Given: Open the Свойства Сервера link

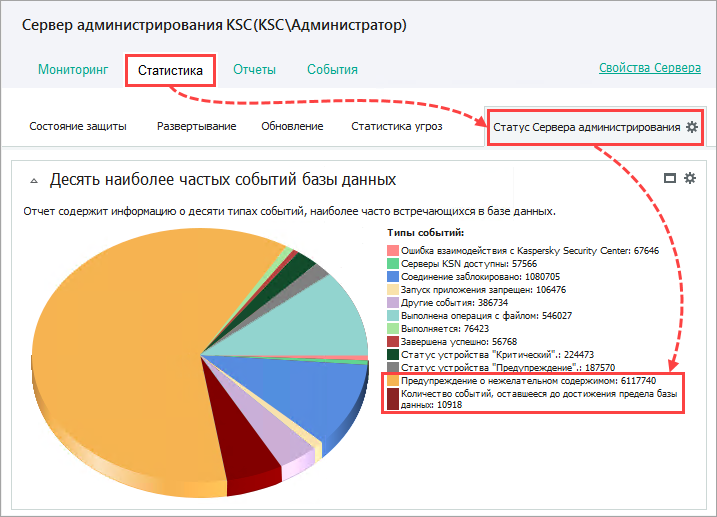Looking at the screenshot, I should click(650, 68).
